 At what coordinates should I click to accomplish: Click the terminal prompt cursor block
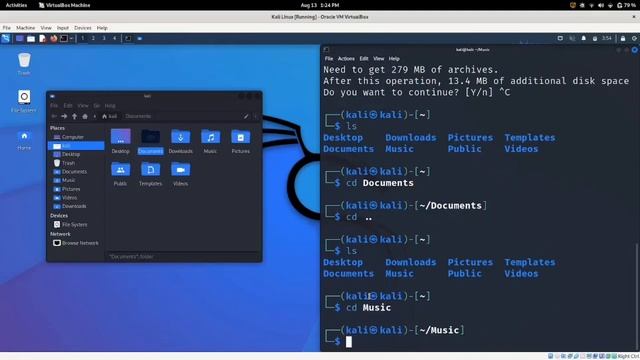pyautogui.click(x=349, y=342)
